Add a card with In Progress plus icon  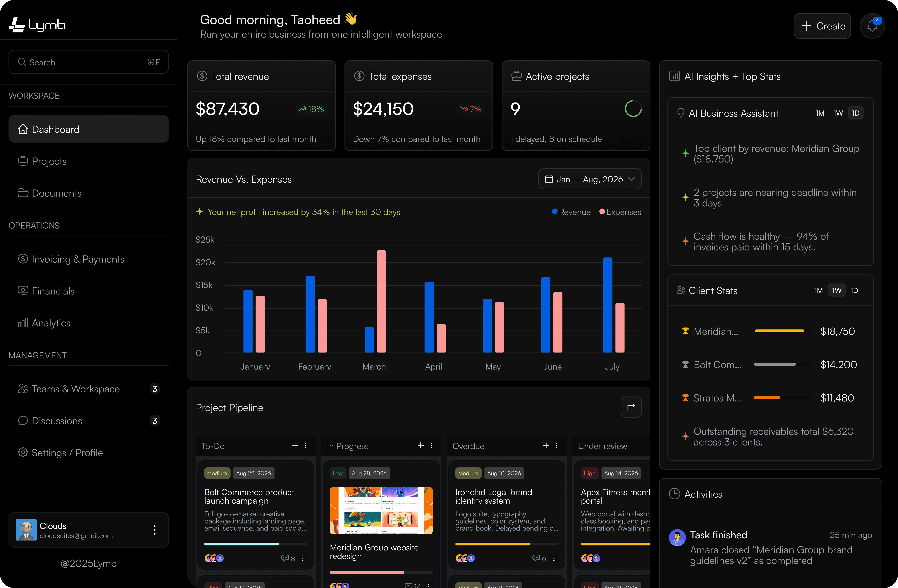point(421,446)
